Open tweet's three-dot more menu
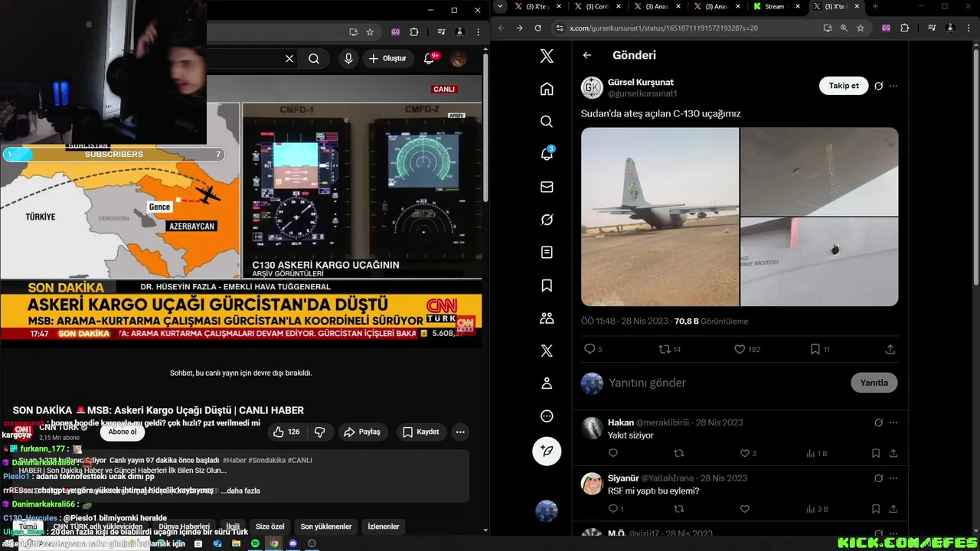Image resolution: width=980 pixels, height=551 pixels. point(893,86)
